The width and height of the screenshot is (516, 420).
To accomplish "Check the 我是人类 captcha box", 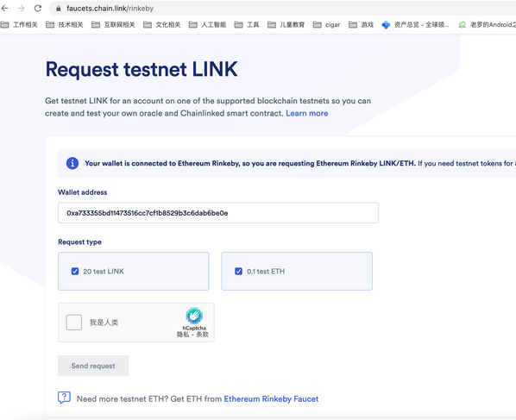I will click(74, 323).
